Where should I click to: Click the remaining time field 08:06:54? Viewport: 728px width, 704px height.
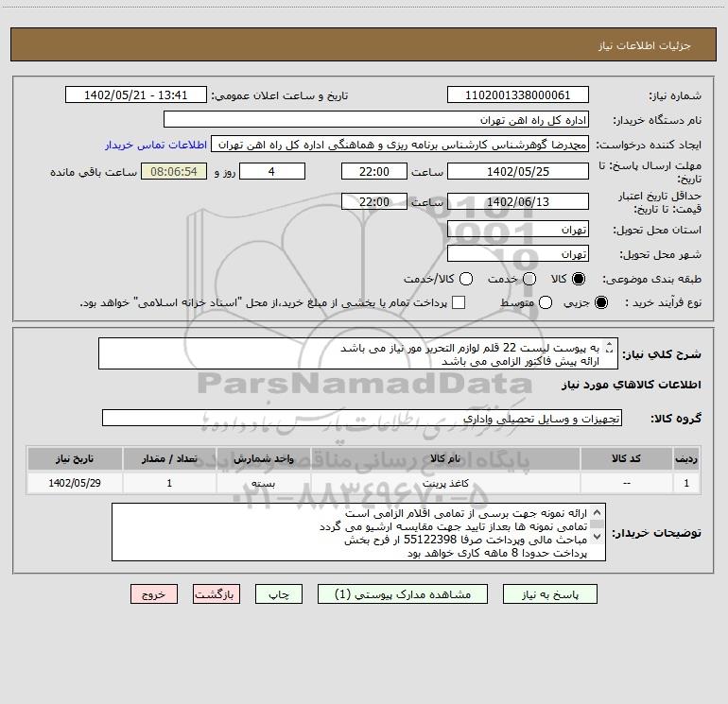coord(174,172)
